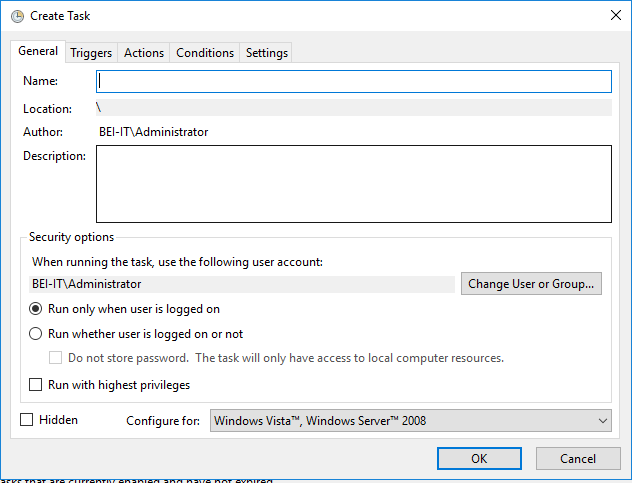Click the 'Description:' label

click(54, 156)
